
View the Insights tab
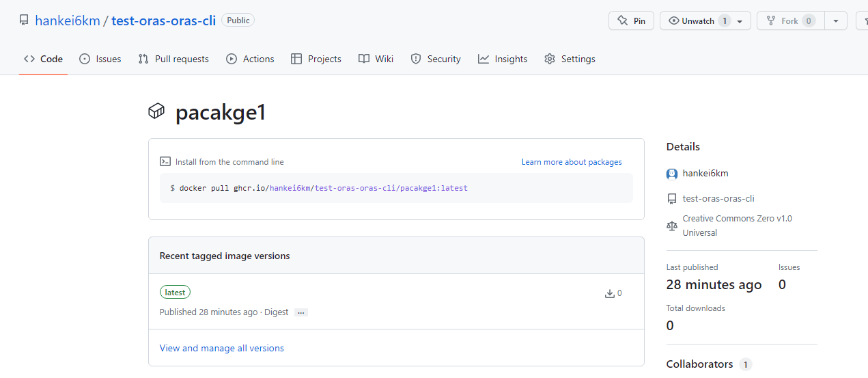[x=503, y=59]
